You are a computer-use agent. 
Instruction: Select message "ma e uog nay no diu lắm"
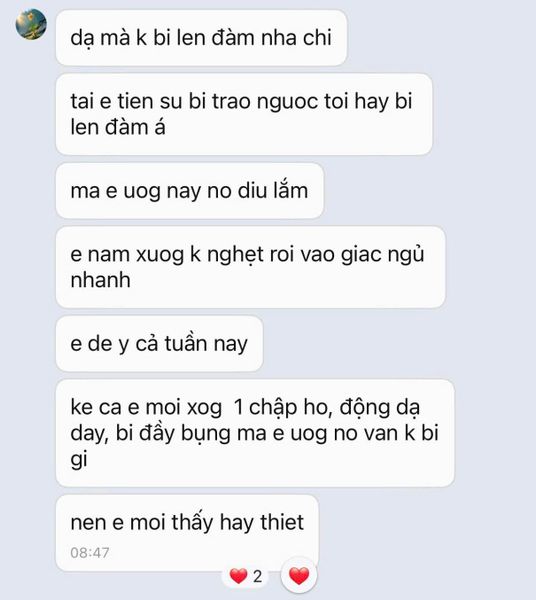coord(190,191)
